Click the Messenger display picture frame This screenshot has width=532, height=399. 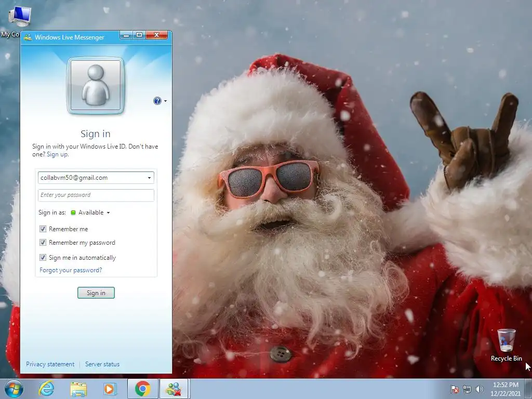click(96, 86)
